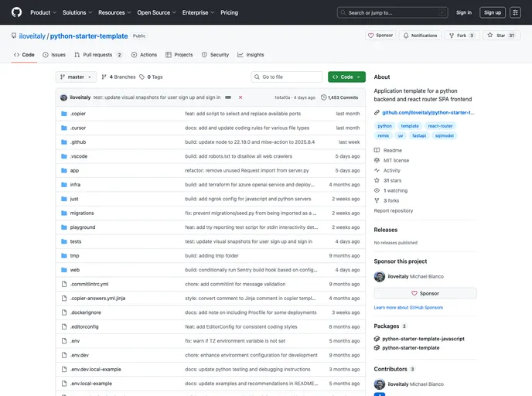
Task: Select the react-router topic tag
Action: [440, 126]
